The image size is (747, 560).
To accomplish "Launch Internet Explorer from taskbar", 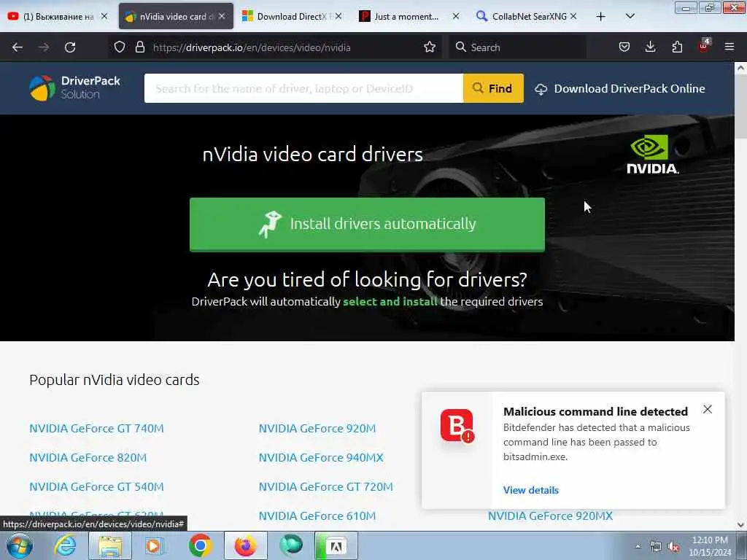I will [x=65, y=545].
